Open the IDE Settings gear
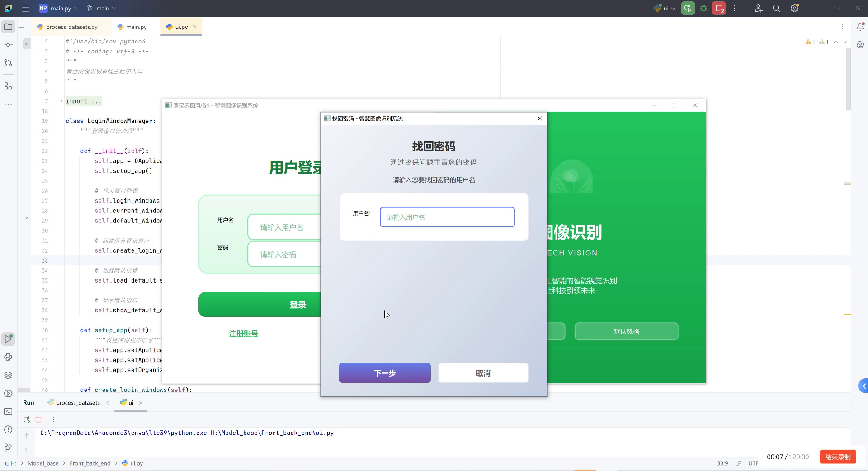The height and width of the screenshot is (471, 868). (794, 8)
